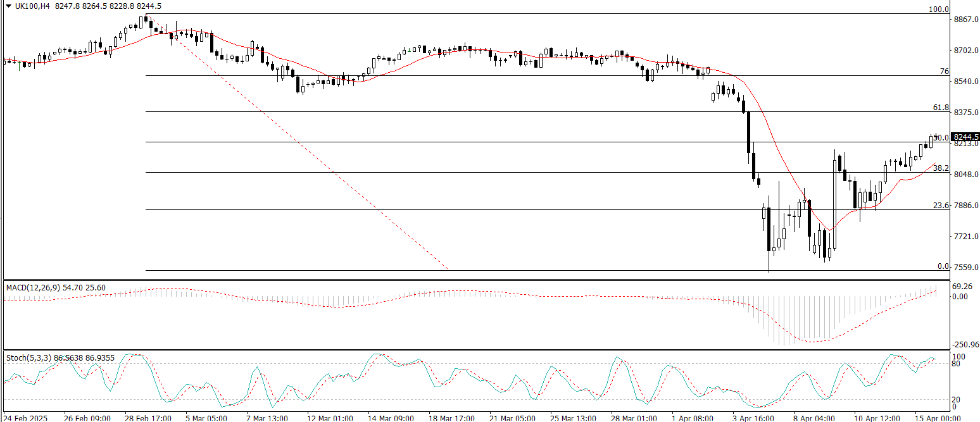Select the 100.0 Fibonacci level label

[x=938, y=9]
